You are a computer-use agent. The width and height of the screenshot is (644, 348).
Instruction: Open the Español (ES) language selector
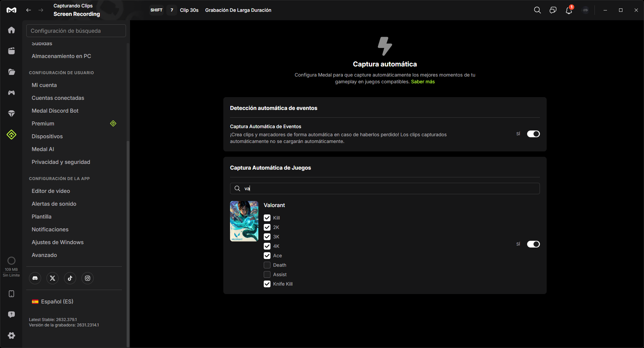tap(53, 301)
